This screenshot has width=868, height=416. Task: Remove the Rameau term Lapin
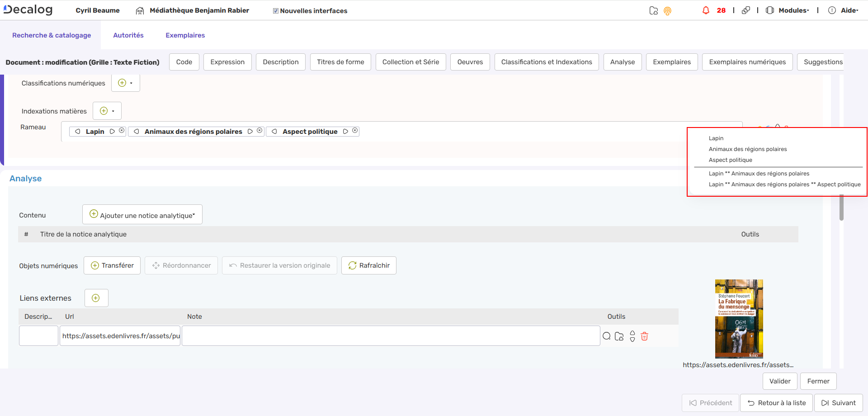pos(121,131)
